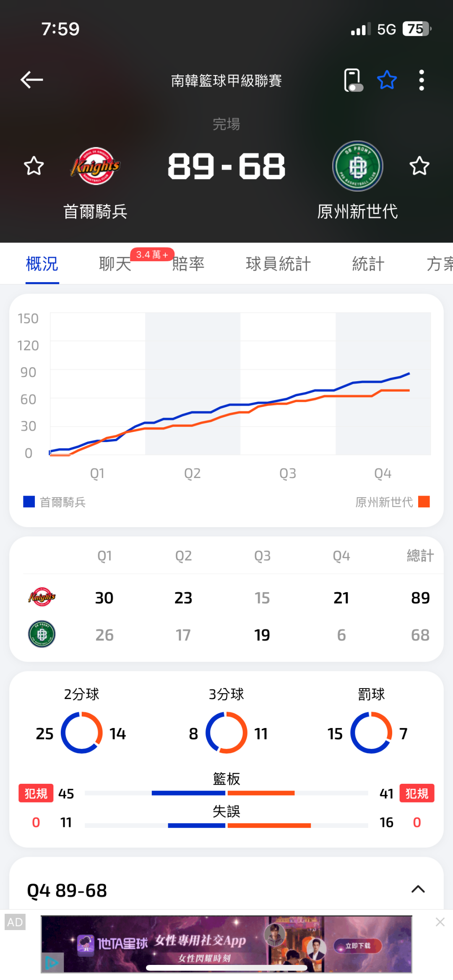Switch to the 賠率 tab
The image size is (453, 980).
click(x=188, y=264)
